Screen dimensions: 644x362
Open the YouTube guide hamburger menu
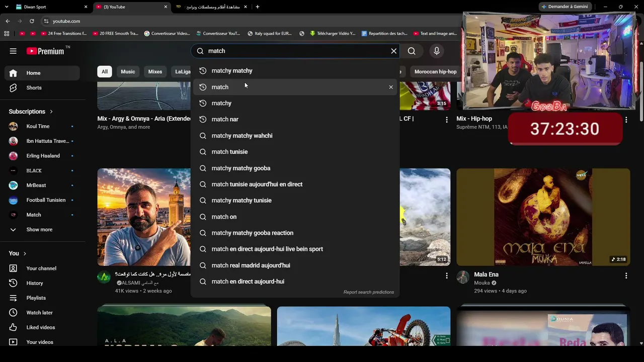(x=13, y=51)
